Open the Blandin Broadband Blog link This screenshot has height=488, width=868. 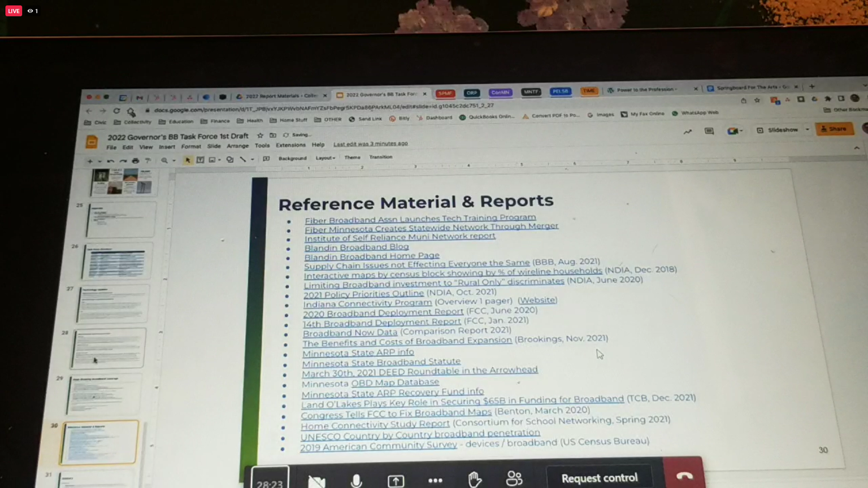point(356,247)
